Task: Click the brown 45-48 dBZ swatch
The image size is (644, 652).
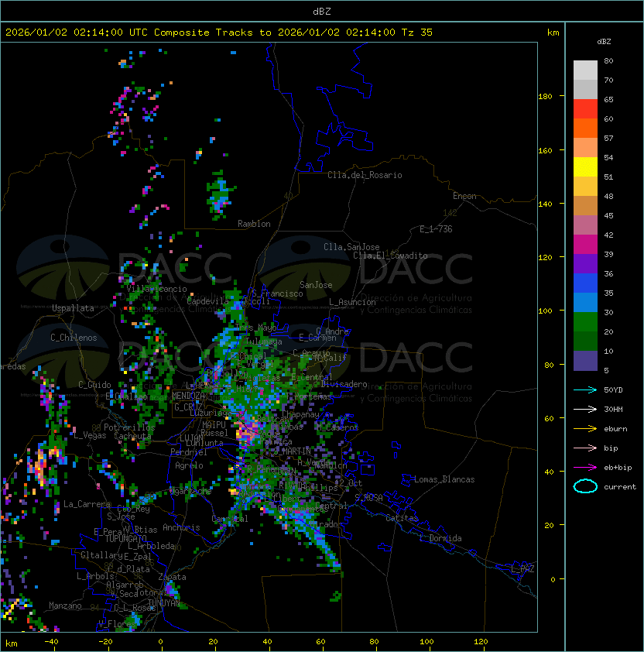Action: 585,206
